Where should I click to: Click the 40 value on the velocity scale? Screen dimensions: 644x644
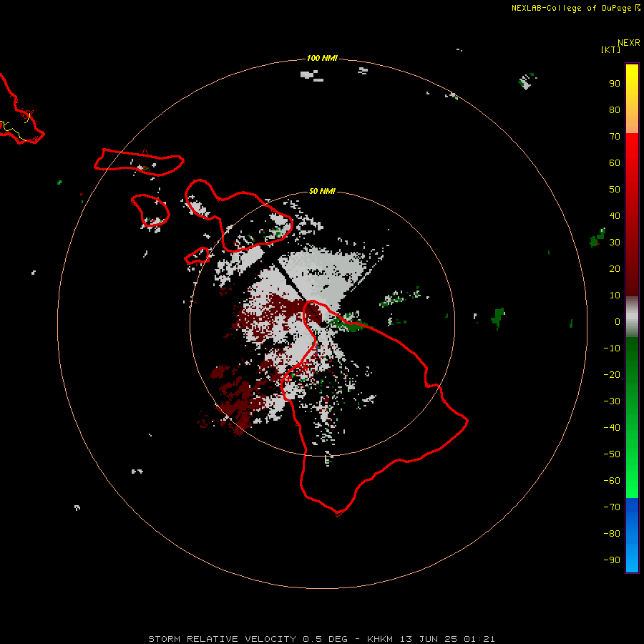click(x=615, y=216)
